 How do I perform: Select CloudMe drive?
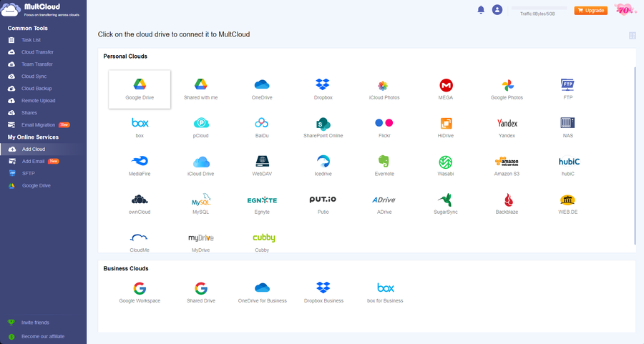(x=140, y=242)
